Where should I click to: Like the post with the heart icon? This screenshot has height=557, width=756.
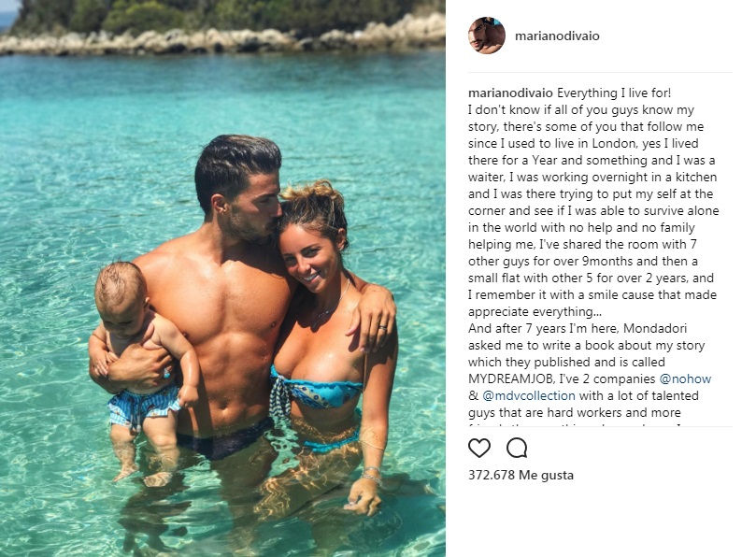pyautogui.click(x=479, y=448)
